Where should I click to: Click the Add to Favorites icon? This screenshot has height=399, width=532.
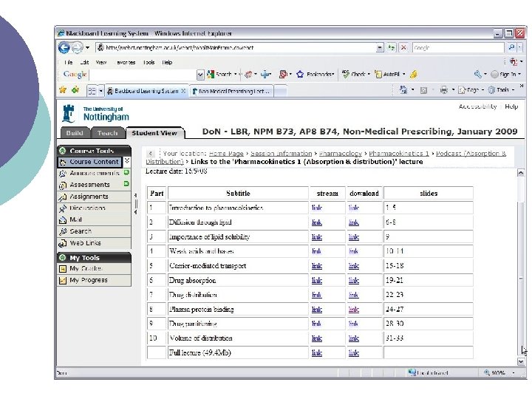(75, 90)
